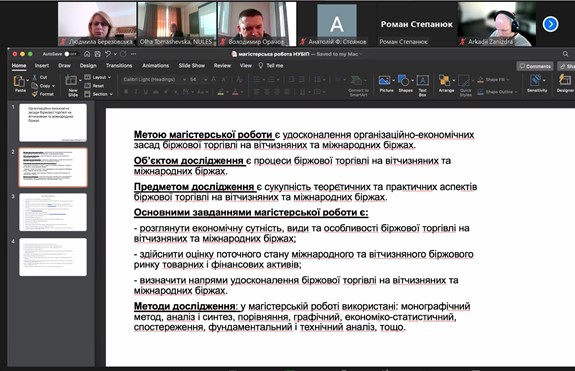Screen dimensions: 575x371
Task: Select slide 4 thumbnail
Action: (53, 257)
